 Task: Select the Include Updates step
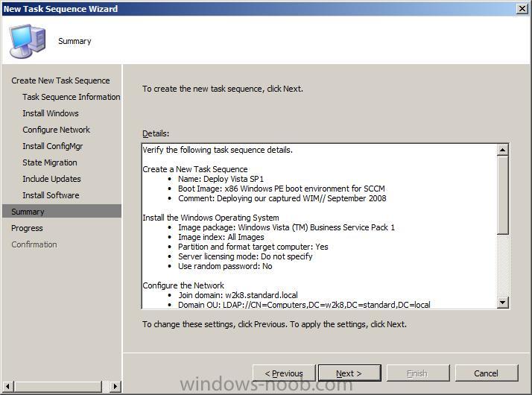[51, 179]
